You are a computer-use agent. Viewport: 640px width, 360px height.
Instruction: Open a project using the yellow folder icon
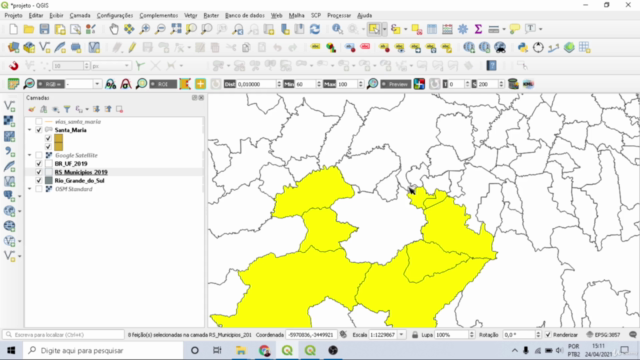(29, 29)
